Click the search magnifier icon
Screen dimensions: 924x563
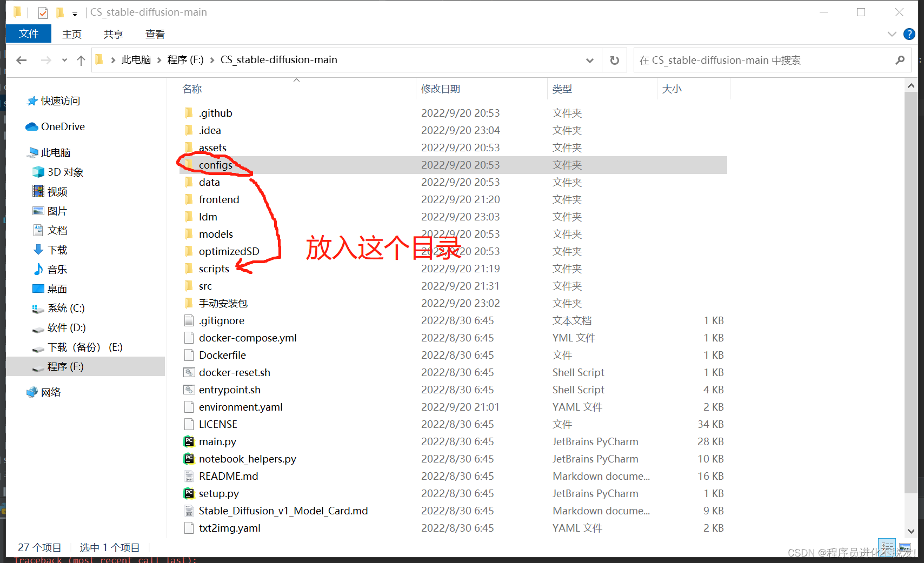point(900,60)
